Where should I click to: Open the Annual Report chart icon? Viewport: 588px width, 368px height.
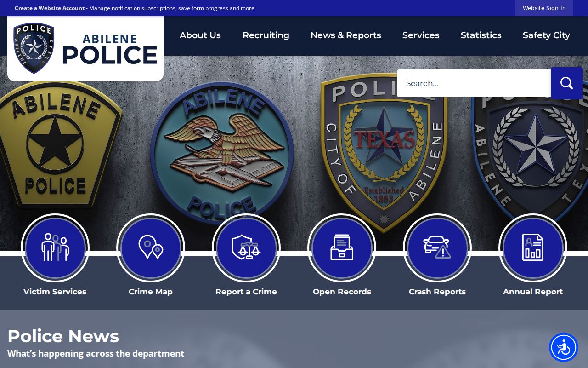pos(533,248)
